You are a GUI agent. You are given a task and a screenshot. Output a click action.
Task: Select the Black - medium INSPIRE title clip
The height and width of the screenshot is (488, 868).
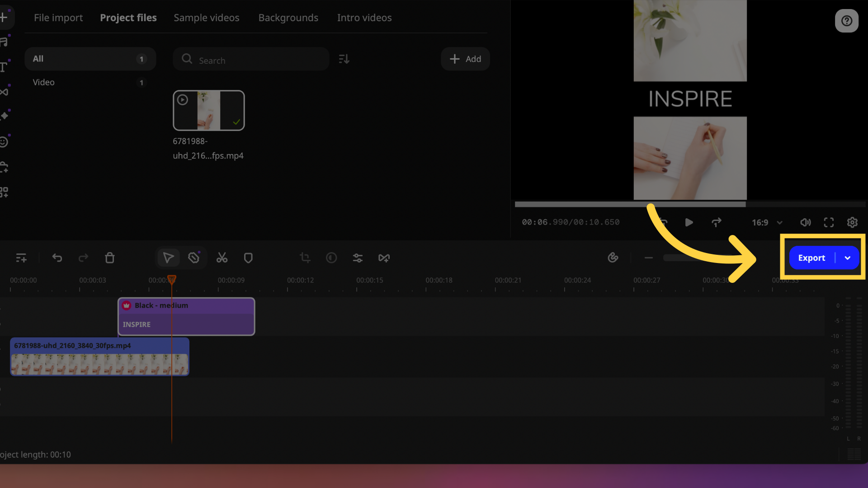pyautogui.click(x=186, y=316)
